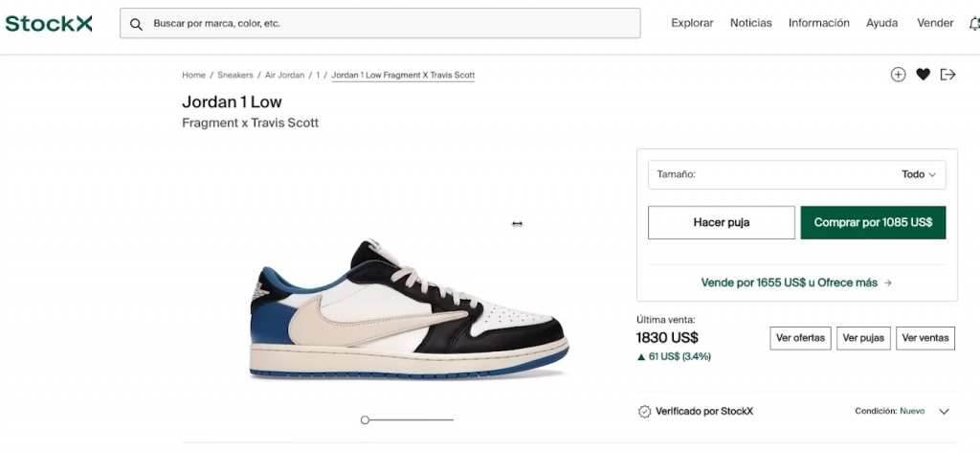Viewport: 980px width, 452px height.
Task: Open the notifications bell icon
Action: [974, 24]
